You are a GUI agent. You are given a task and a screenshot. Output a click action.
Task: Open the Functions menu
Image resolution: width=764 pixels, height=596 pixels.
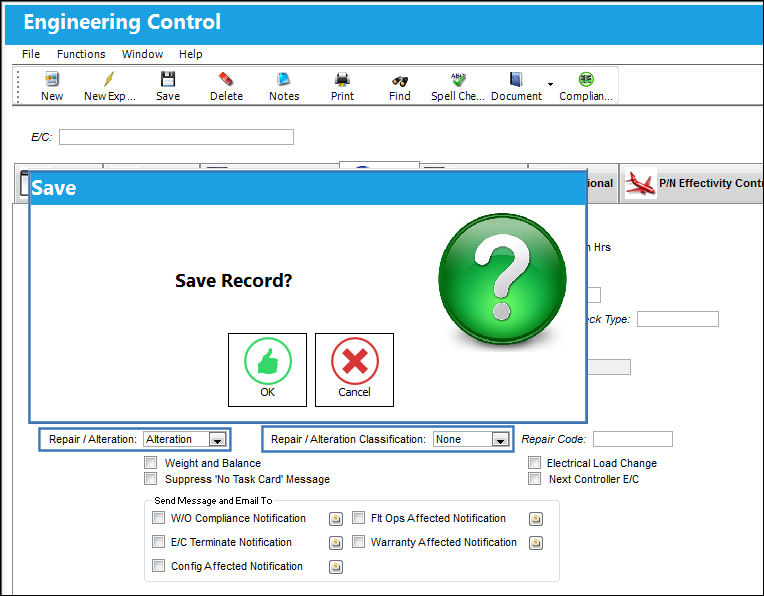[81, 54]
